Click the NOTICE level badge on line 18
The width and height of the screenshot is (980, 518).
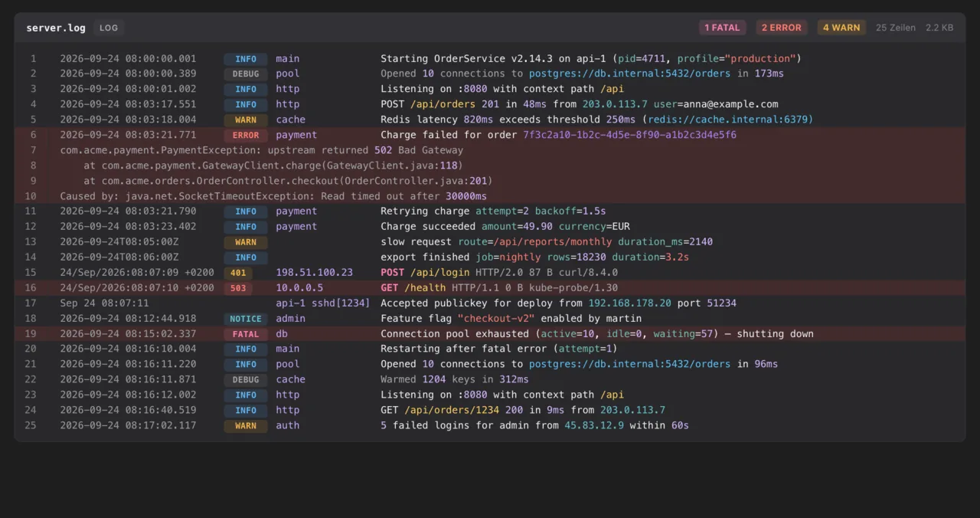coord(246,319)
